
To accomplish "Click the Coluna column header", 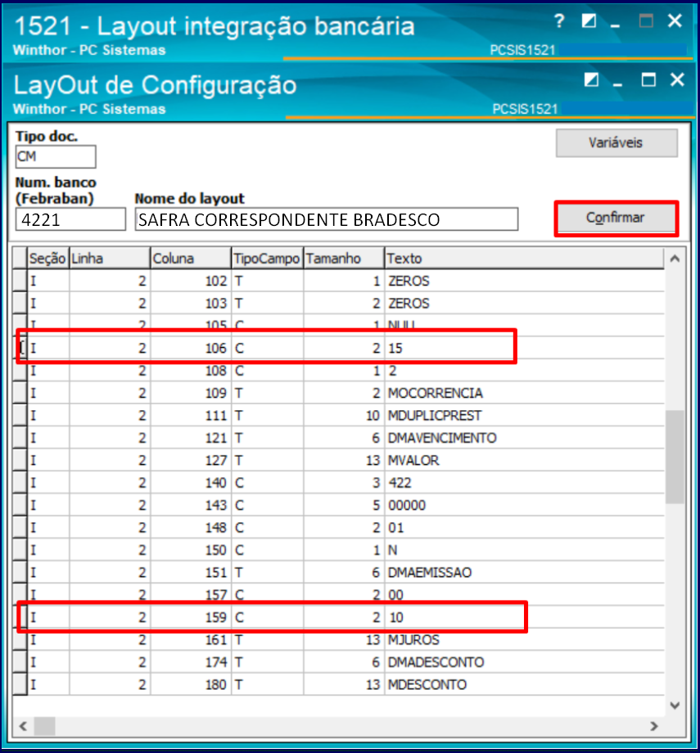I will (191, 259).
